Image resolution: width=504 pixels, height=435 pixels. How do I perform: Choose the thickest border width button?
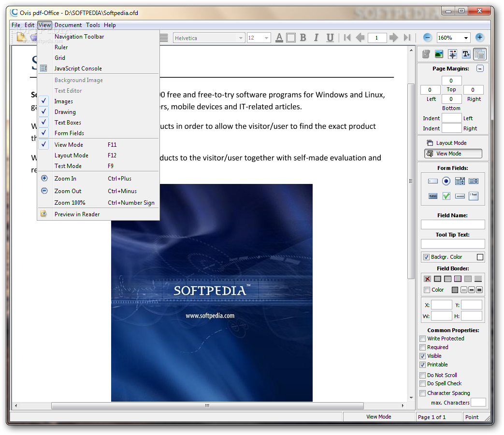click(479, 290)
